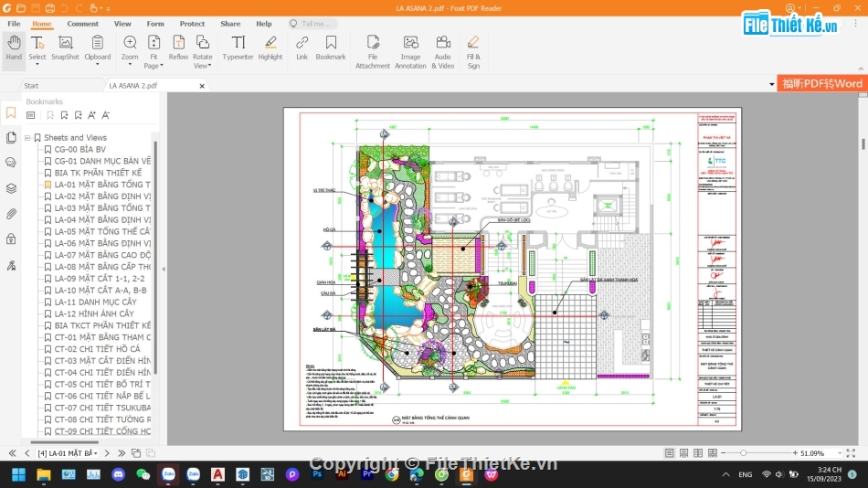Switch to the View ribbon tab
Image resolution: width=868 pixels, height=488 pixels.
(122, 24)
